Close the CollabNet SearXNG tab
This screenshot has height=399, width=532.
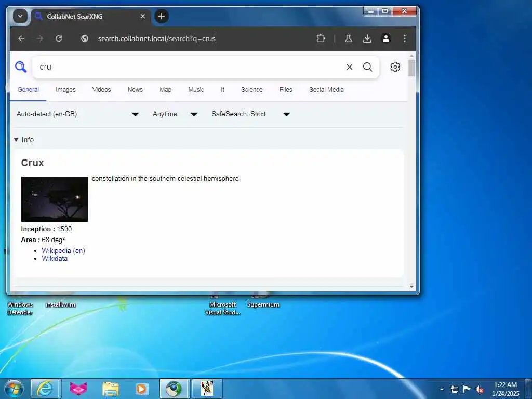click(x=143, y=16)
